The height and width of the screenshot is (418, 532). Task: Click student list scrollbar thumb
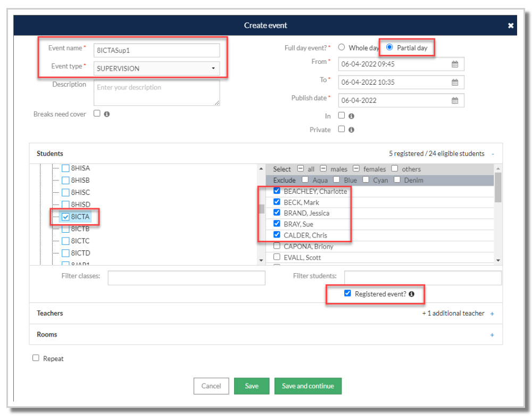pyautogui.click(x=498, y=188)
